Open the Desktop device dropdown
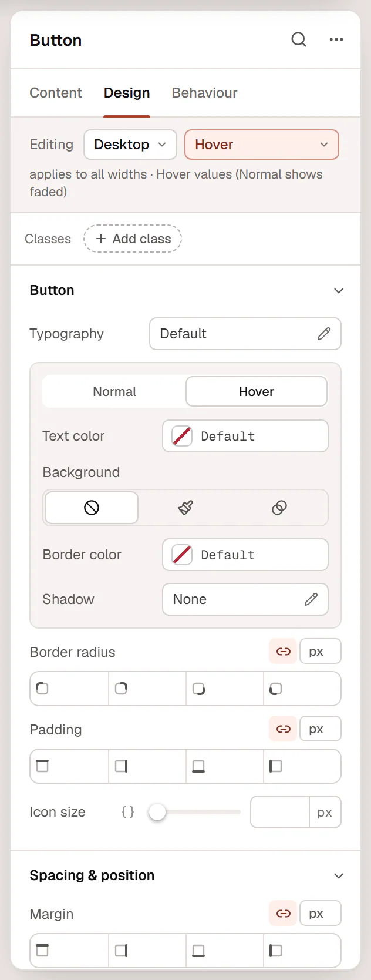Screen dimensions: 371x980 [130, 145]
